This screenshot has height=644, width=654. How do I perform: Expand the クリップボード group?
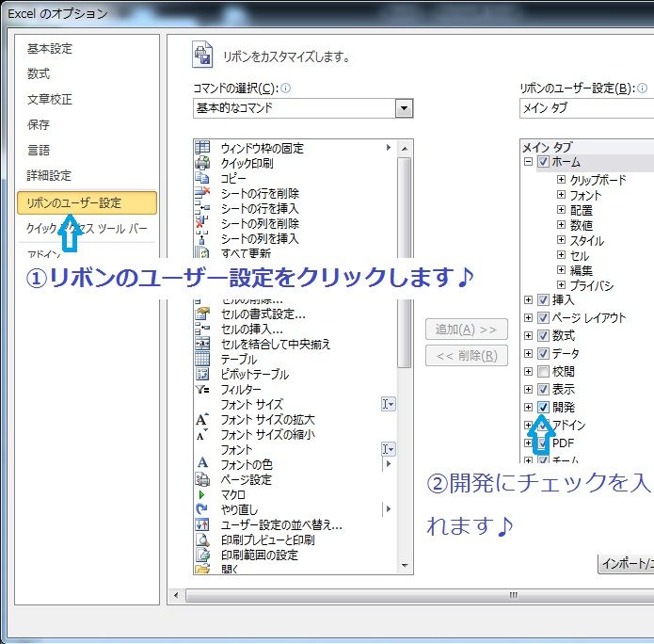tap(561, 180)
